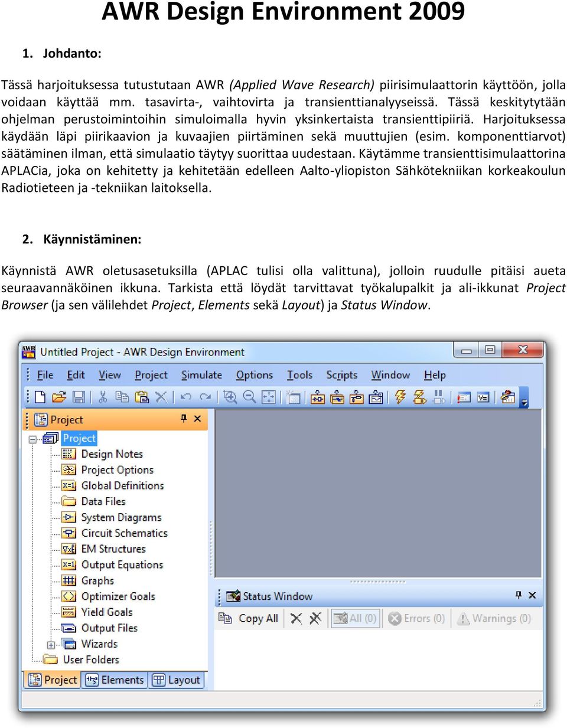This screenshot has height=728, width=567.
Task: Click the Undo arrow icon
Action: tap(186, 397)
